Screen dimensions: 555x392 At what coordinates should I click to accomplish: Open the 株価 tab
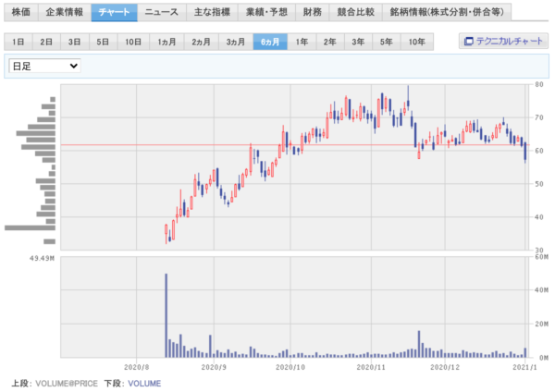[x=21, y=12]
